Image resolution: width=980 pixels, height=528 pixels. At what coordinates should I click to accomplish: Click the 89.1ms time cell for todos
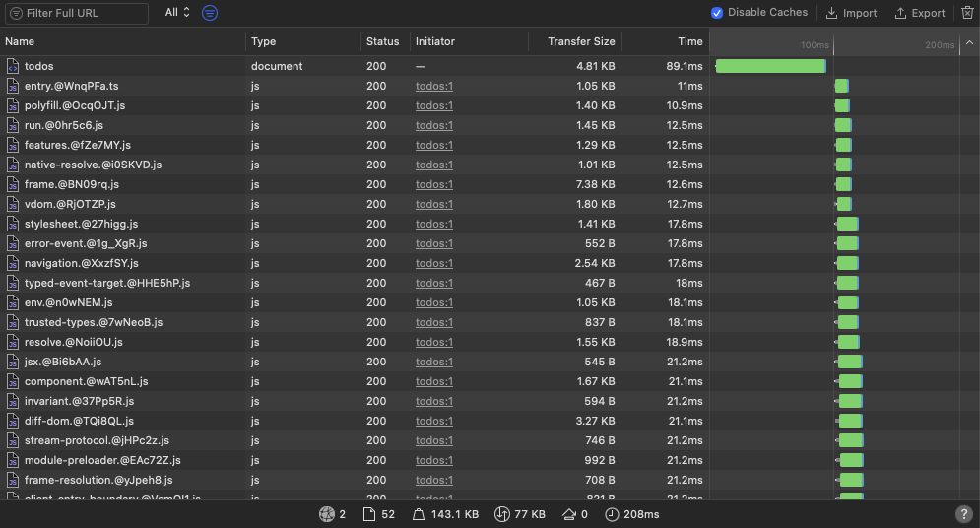click(x=685, y=66)
